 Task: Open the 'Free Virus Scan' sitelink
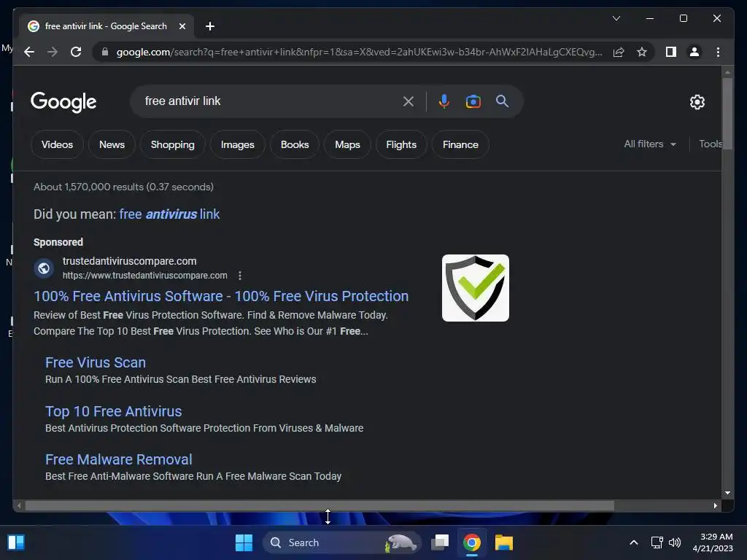click(x=96, y=362)
